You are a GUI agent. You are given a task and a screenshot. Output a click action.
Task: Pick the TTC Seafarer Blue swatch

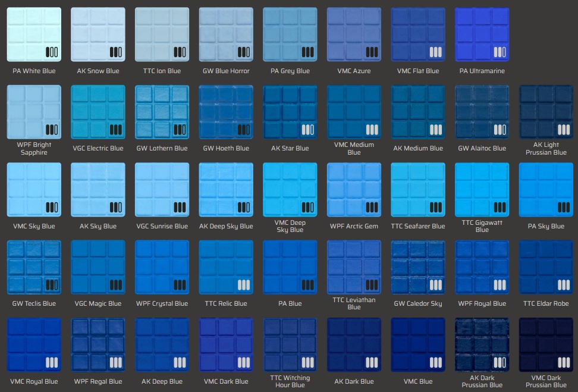(418, 190)
